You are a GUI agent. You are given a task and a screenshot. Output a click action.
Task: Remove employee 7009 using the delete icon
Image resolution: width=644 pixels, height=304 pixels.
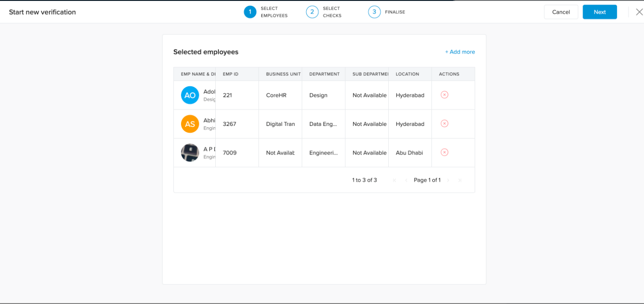click(x=445, y=152)
